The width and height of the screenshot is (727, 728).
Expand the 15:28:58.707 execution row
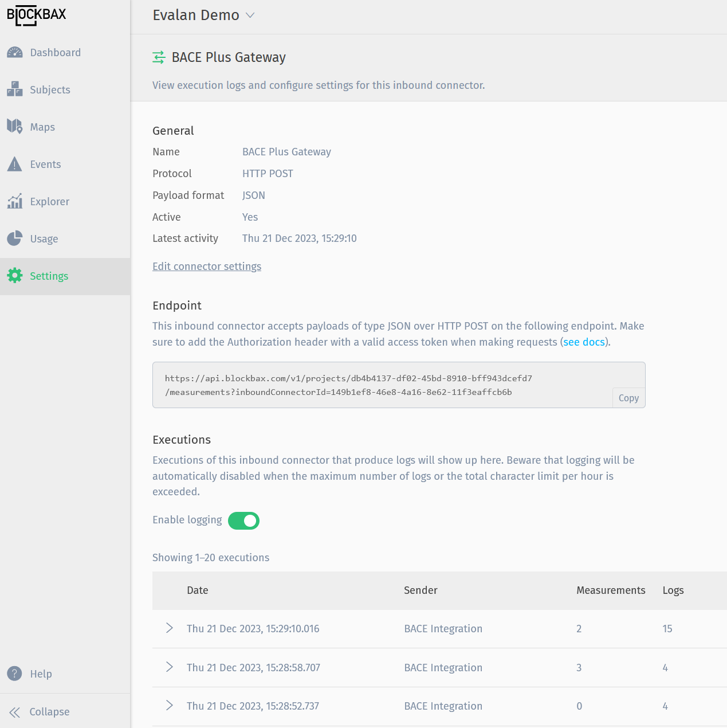tap(170, 667)
